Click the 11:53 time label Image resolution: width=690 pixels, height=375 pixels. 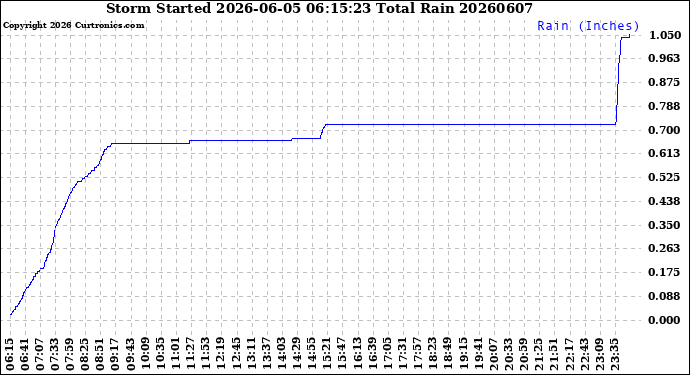pos(206,355)
